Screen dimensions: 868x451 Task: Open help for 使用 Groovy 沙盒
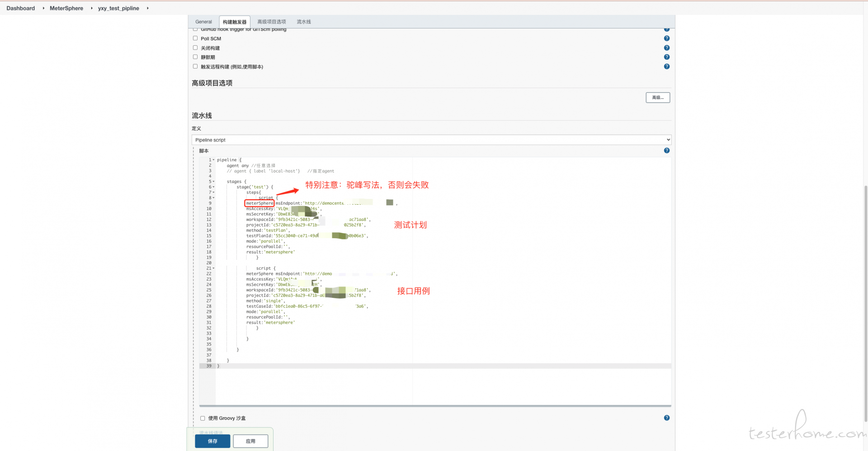click(666, 418)
